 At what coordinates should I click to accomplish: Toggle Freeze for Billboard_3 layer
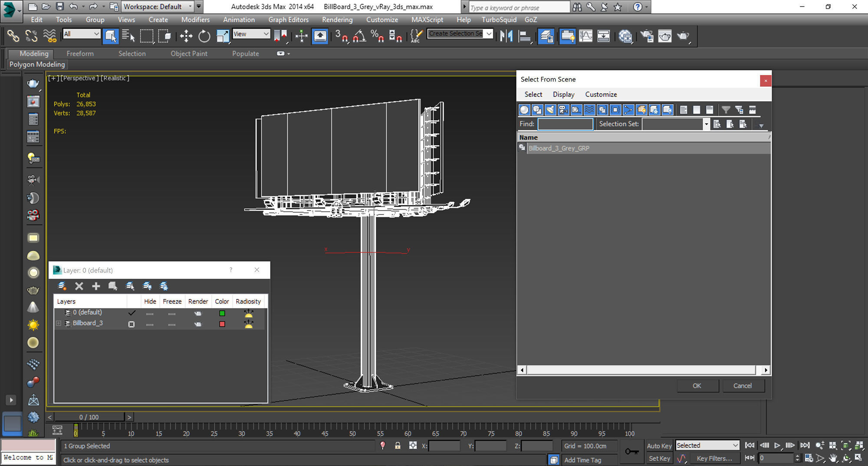(172, 324)
